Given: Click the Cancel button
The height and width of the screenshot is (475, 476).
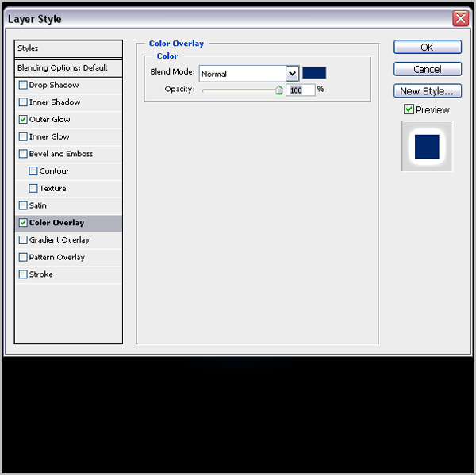Looking at the screenshot, I should [x=428, y=69].
